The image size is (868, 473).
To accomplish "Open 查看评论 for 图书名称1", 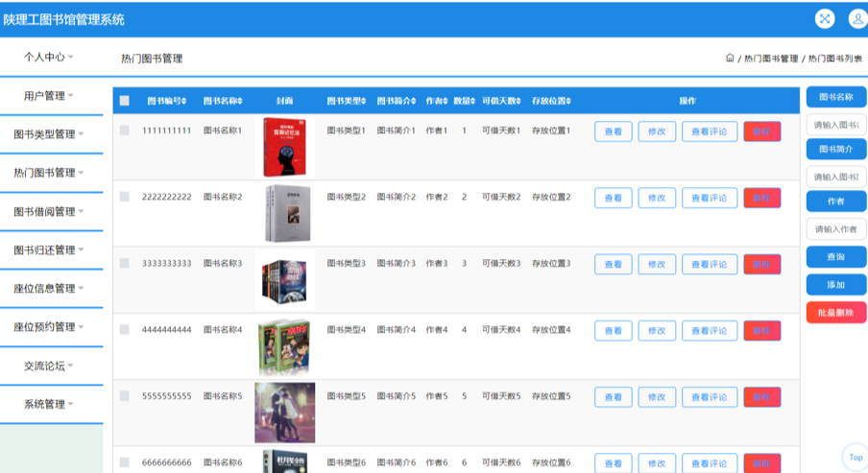I will coord(710,131).
